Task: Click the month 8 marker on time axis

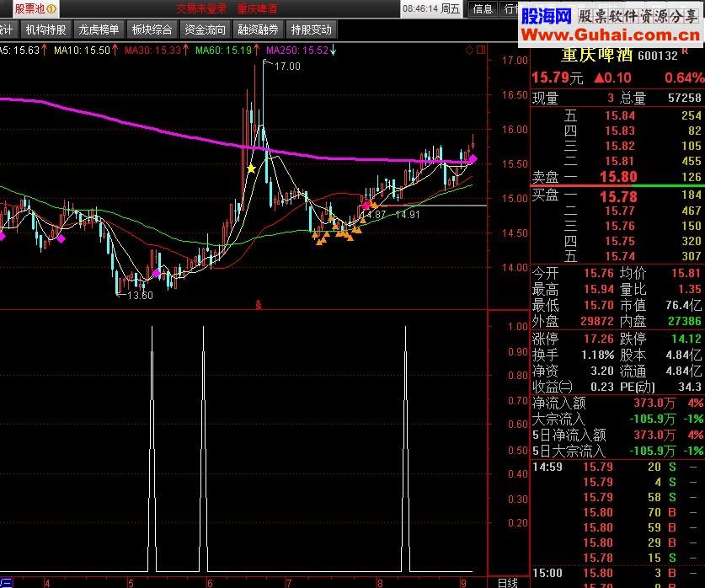Action: 381,583
